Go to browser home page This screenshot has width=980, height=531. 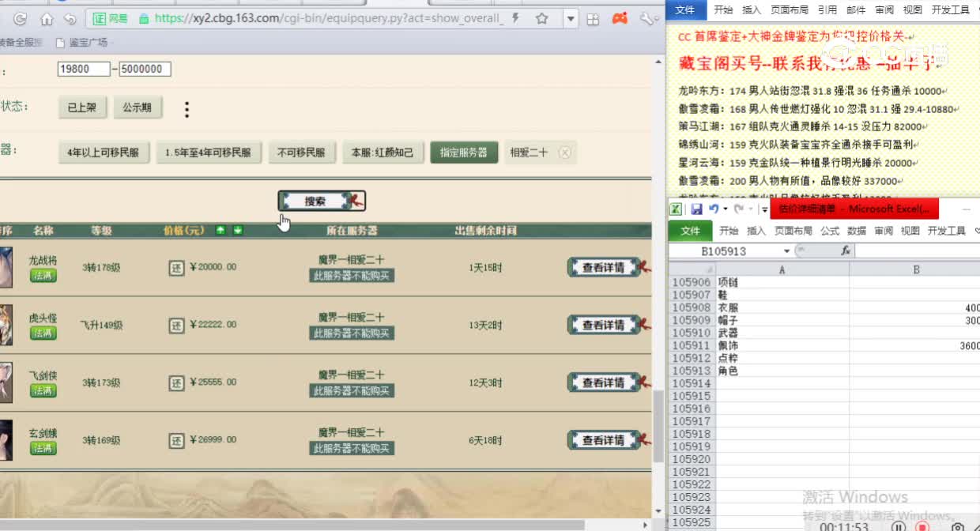click(47, 18)
